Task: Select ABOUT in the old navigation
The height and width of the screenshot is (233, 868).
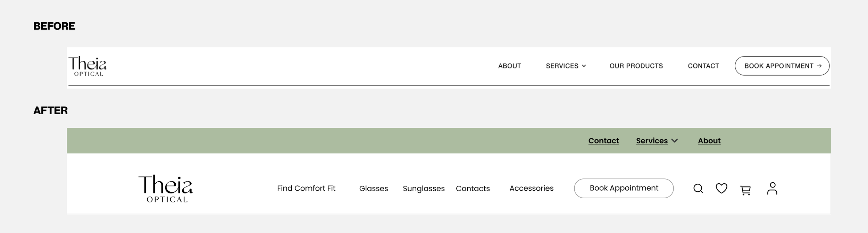Action: [509, 66]
